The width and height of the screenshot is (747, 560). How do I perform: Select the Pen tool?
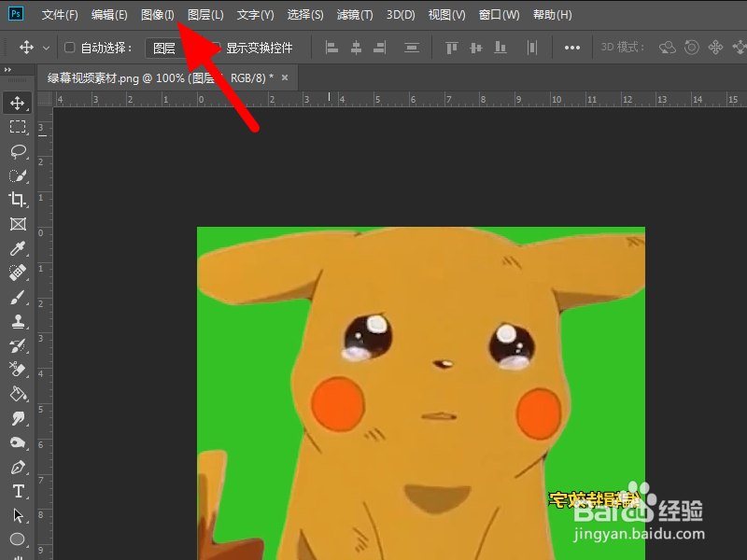click(18, 468)
